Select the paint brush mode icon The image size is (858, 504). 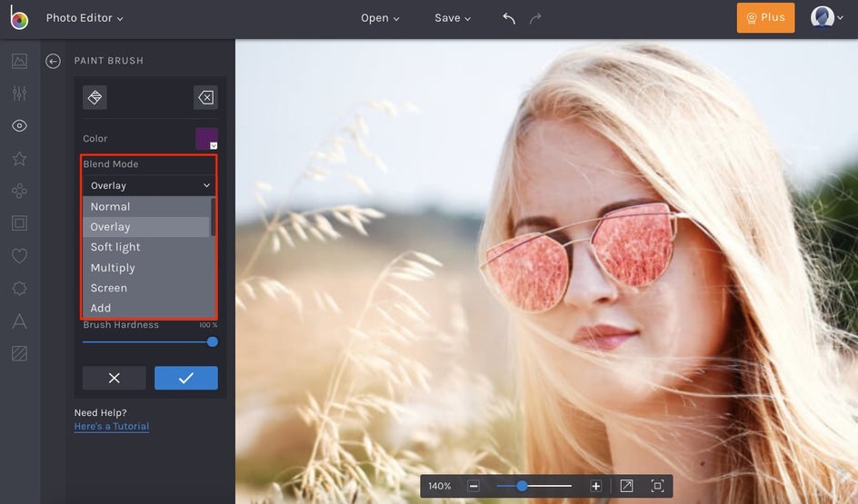click(x=95, y=97)
